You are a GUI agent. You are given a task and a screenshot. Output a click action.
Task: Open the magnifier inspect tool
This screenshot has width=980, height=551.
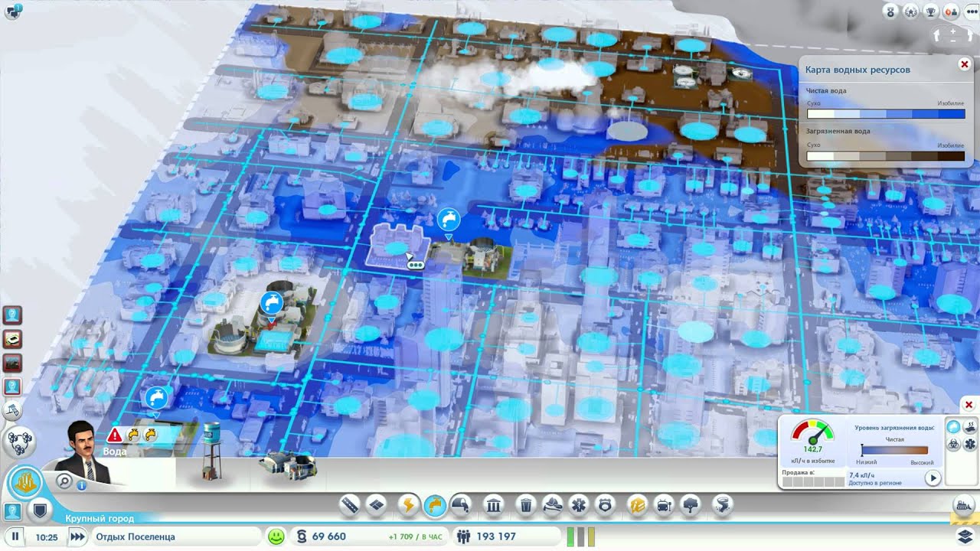point(65,481)
